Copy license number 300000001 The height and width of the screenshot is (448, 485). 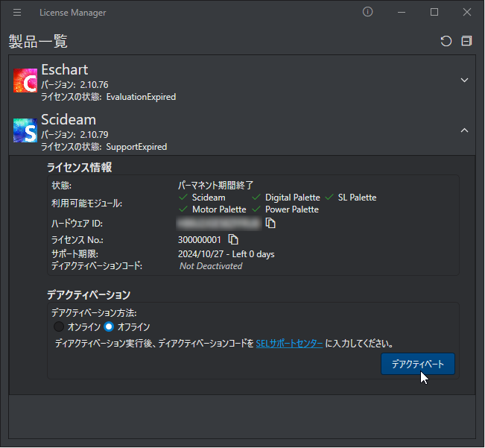coord(233,239)
